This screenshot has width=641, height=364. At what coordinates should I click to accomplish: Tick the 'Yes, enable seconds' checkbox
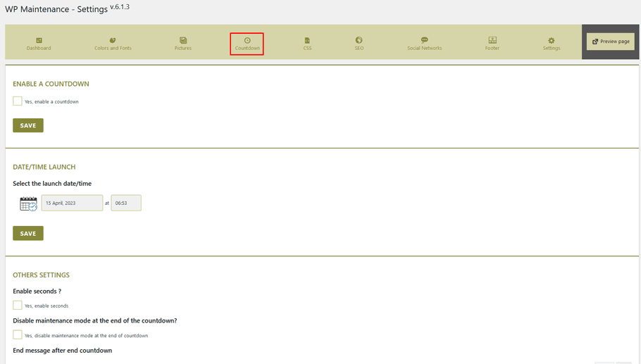18,306
